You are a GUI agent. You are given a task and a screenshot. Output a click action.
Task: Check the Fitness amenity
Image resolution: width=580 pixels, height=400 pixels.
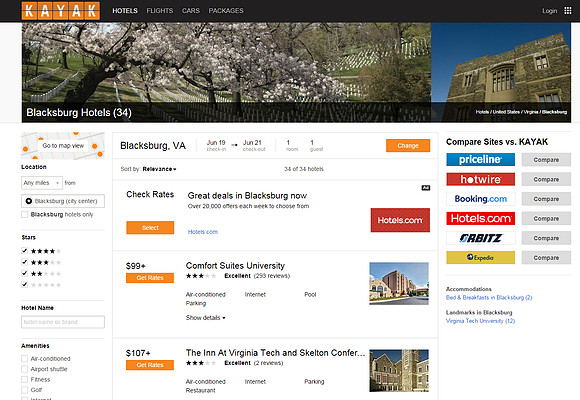[24, 379]
